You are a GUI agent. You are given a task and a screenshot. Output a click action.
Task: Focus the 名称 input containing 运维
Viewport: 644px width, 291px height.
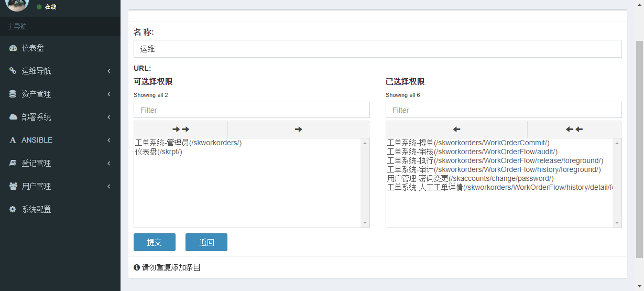[x=378, y=49]
